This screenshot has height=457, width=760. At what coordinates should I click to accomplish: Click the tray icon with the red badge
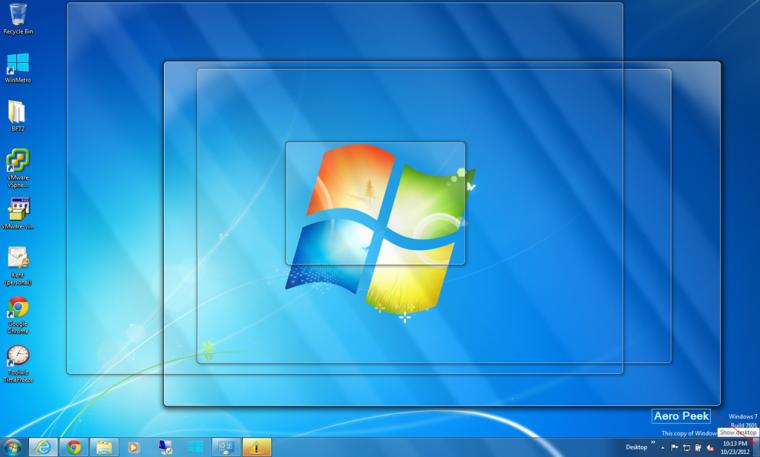pos(710,448)
